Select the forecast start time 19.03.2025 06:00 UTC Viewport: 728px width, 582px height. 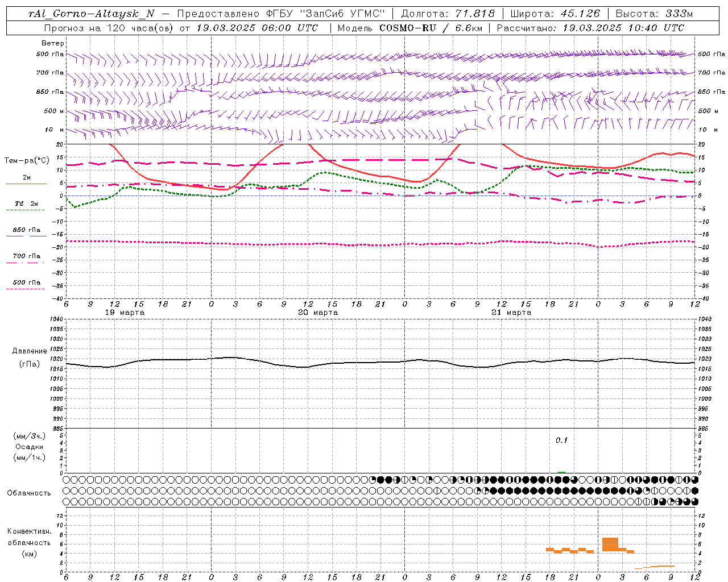coord(257,28)
